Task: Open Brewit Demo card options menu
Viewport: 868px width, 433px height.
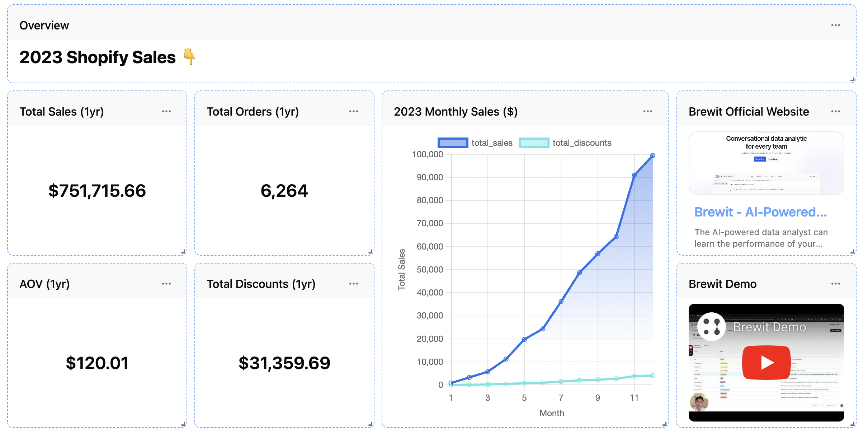Action: [x=835, y=284]
